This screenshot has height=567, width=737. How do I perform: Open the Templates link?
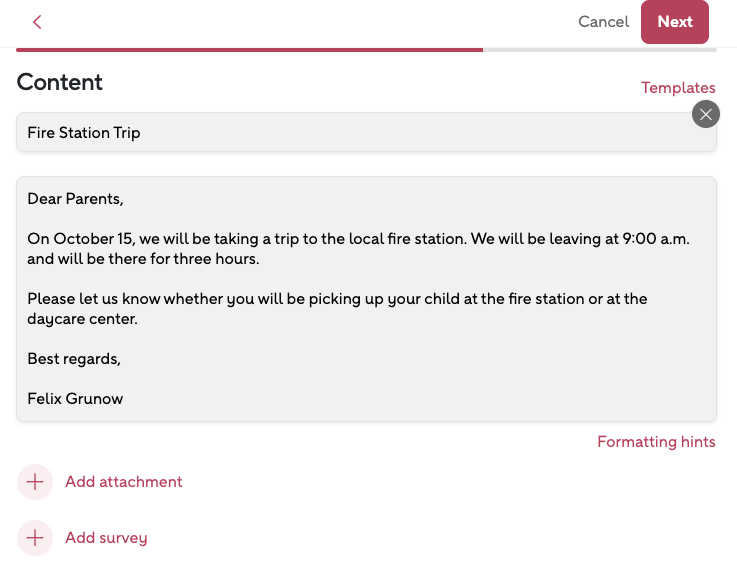tap(678, 88)
